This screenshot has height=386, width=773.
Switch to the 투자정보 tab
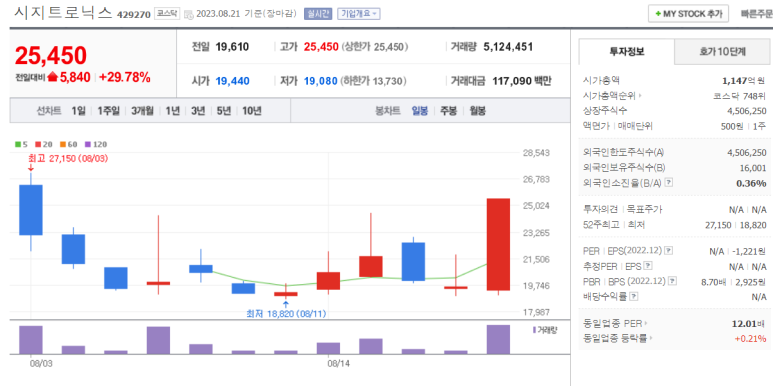click(x=627, y=51)
